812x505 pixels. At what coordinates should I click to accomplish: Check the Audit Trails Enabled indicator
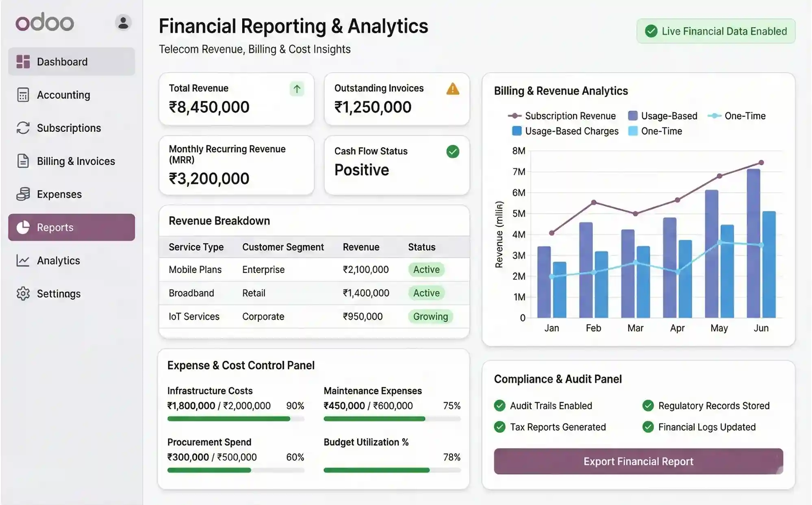(x=500, y=405)
